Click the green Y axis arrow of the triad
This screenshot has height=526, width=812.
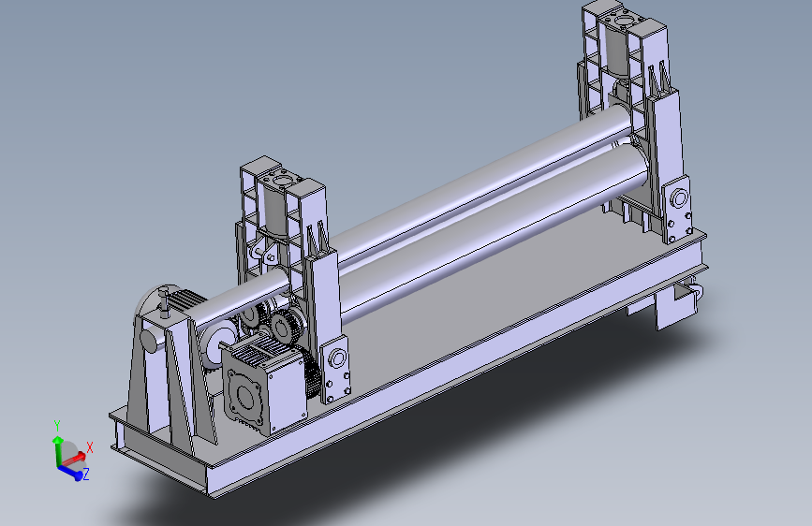click(x=57, y=449)
